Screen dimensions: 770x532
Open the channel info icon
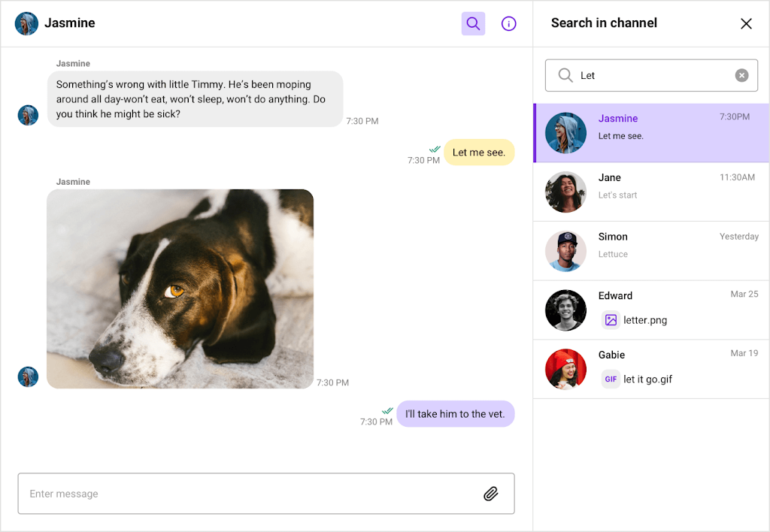[508, 23]
